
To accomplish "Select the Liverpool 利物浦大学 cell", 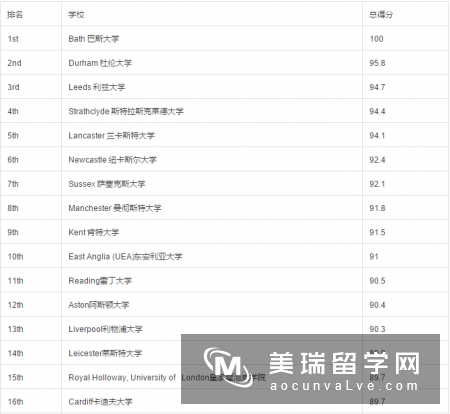I will pyautogui.click(x=212, y=329).
